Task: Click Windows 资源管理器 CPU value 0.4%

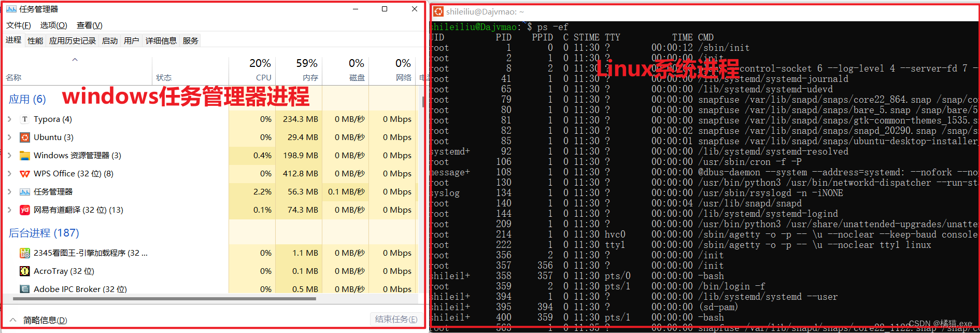Action: click(x=262, y=156)
